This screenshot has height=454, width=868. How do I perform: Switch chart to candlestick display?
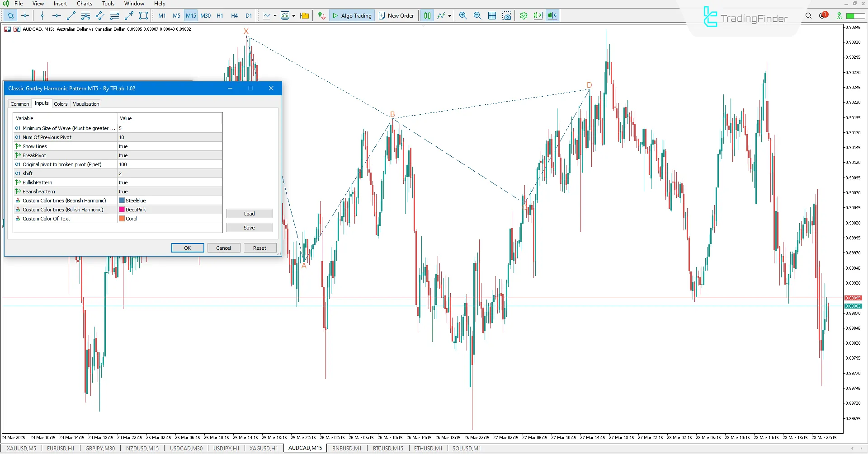coord(427,15)
